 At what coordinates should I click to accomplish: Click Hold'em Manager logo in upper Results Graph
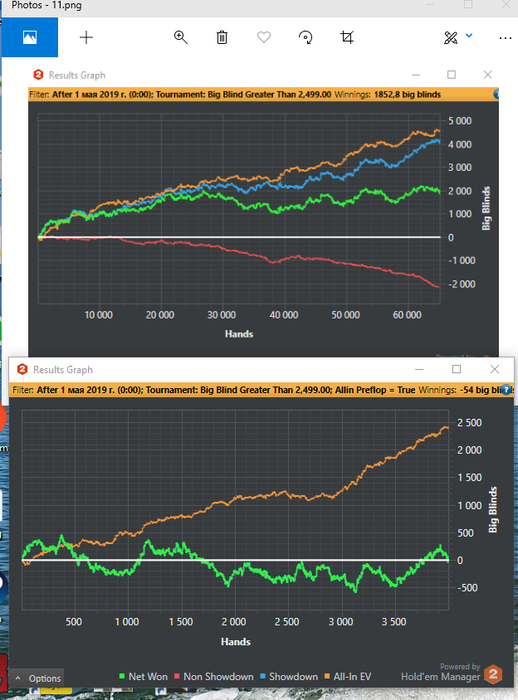(x=38, y=75)
